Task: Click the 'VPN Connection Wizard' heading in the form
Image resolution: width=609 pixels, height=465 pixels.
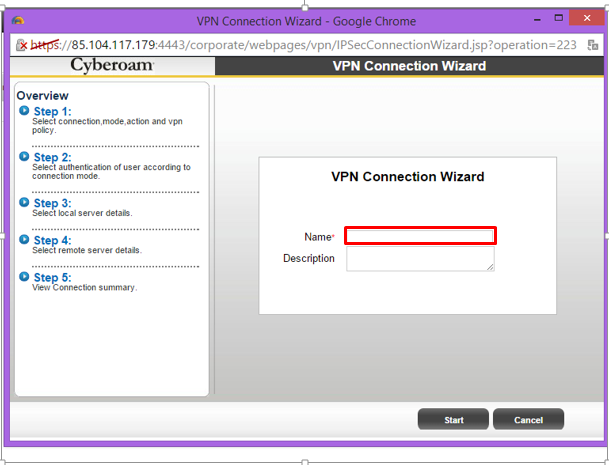Action: click(407, 176)
